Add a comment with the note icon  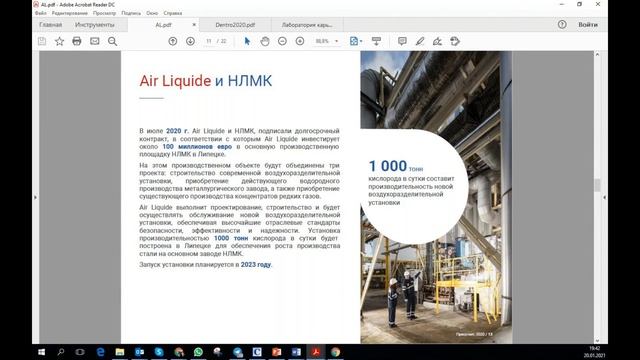click(x=402, y=41)
